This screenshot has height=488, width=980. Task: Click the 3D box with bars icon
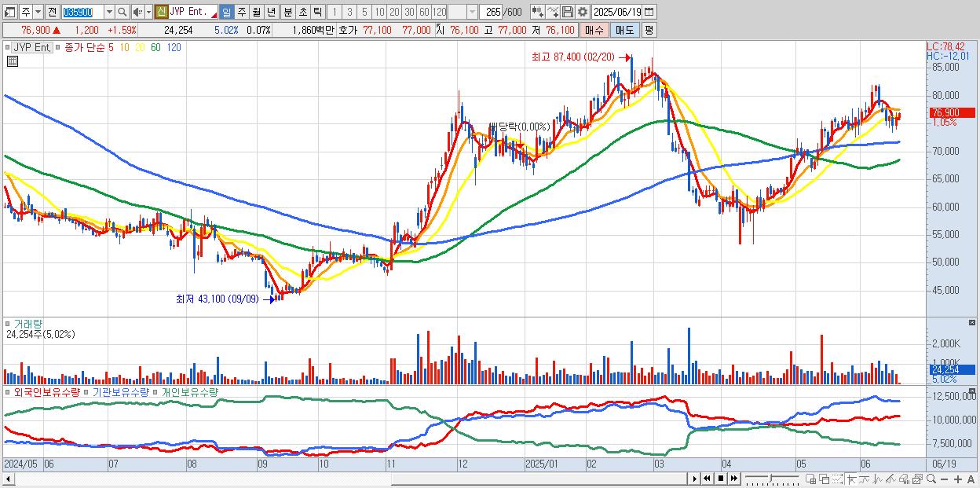[x=905, y=479]
